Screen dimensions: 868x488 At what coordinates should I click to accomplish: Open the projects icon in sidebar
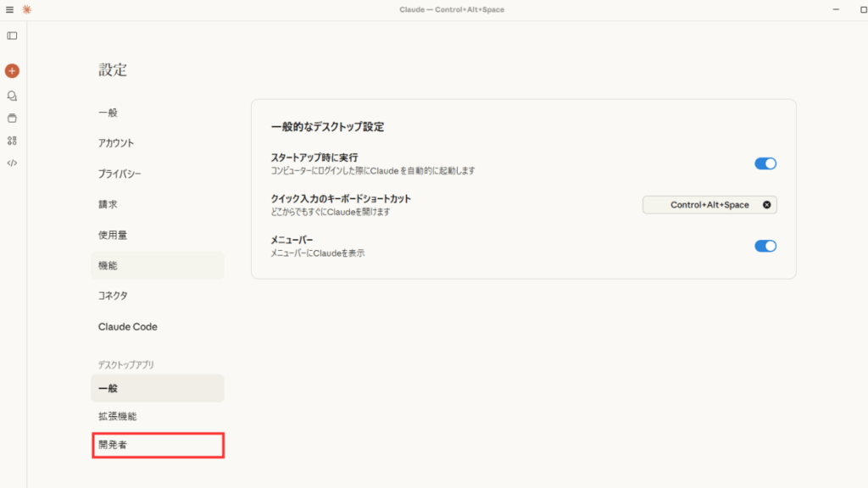click(12, 118)
